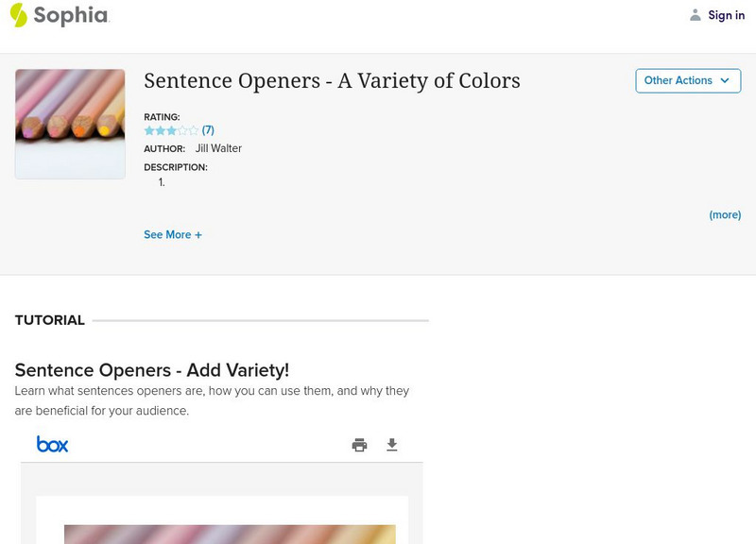
Task: Click the Sophia logo
Action: click(59, 15)
